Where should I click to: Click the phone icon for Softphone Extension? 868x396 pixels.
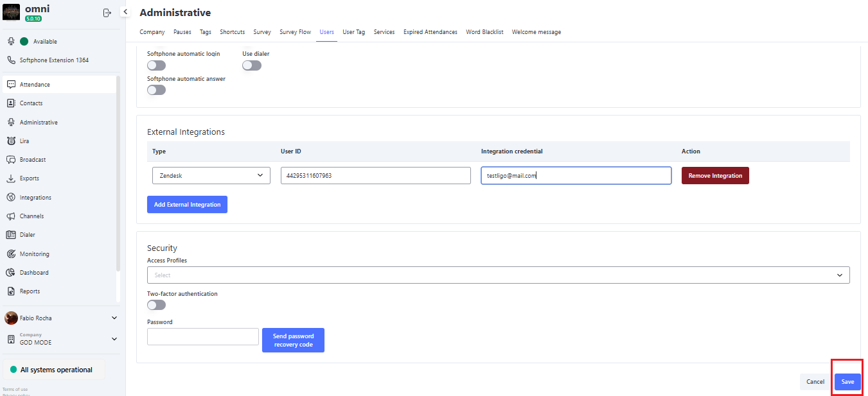11,60
